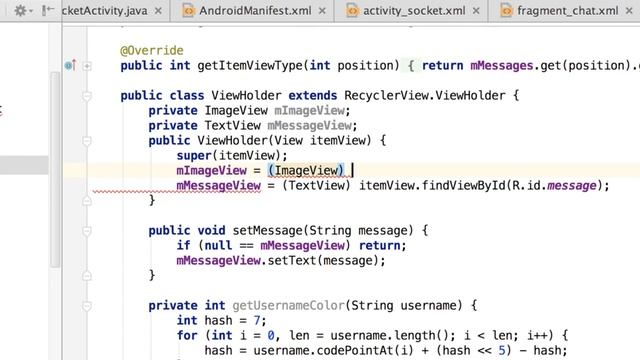Click the mImageView field declaration
The image size is (640, 360).
[x=309, y=111]
